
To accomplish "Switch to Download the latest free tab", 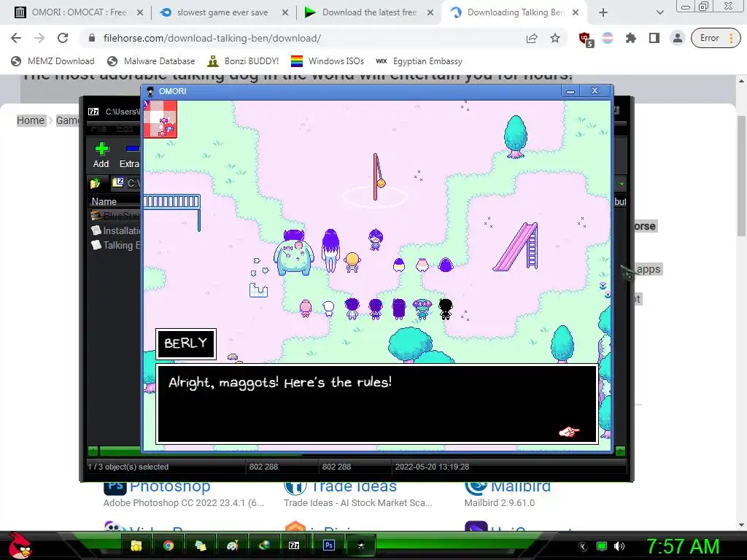I will [368, 12].
